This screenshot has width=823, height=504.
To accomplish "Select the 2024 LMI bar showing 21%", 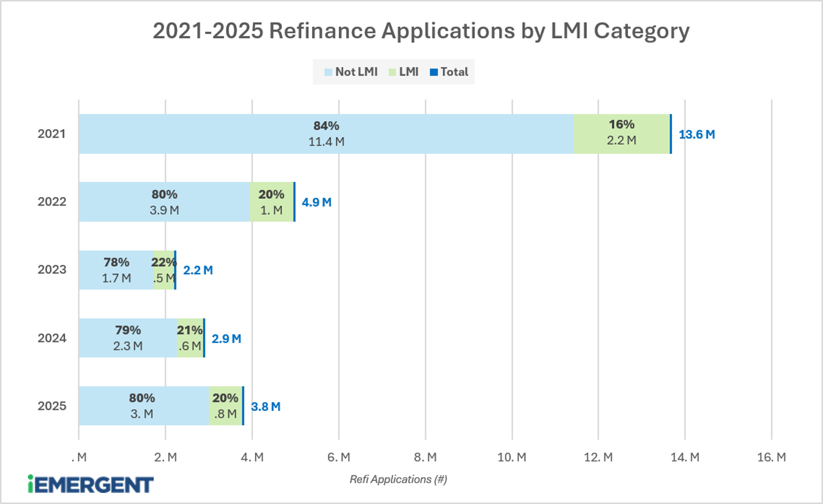I will (190, 338).
